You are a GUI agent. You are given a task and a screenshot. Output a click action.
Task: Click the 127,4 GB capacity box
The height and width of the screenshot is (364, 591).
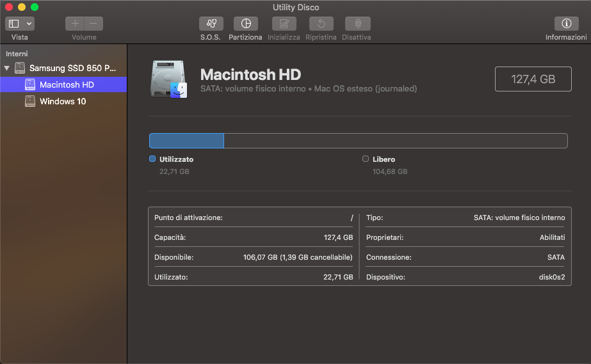(x=533, y=79)
